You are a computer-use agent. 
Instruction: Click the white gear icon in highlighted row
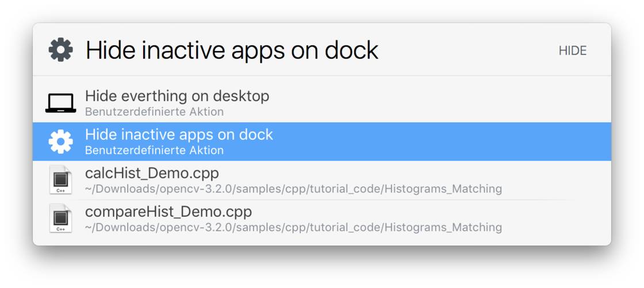coord(60,141)
